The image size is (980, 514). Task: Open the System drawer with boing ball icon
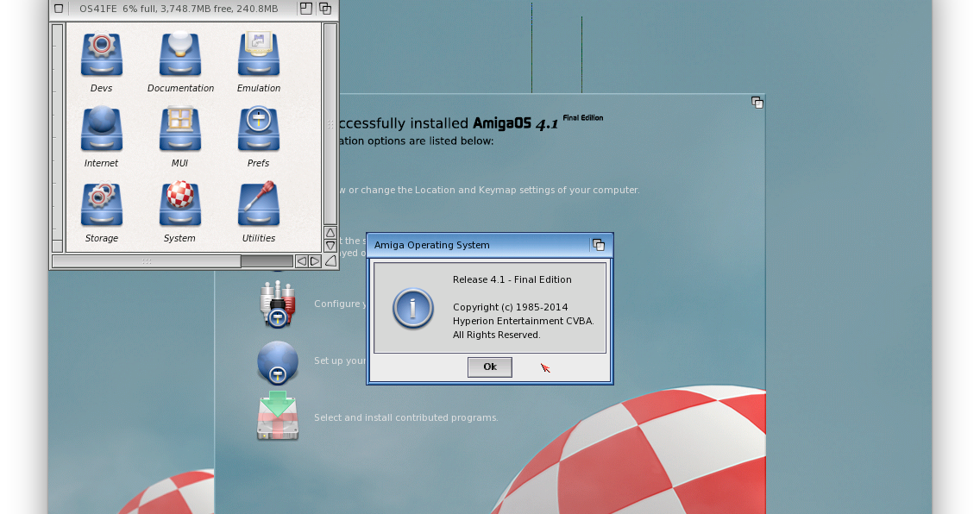[179, 203]
